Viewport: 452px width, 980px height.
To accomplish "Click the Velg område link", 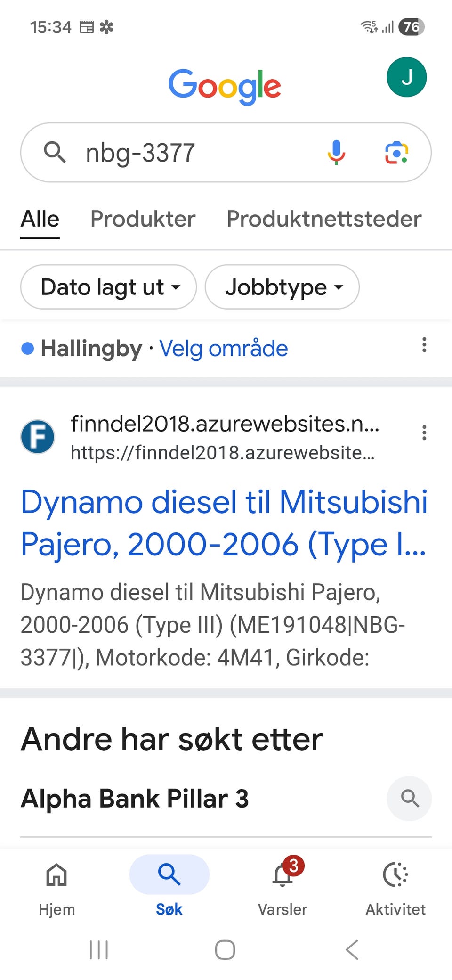I will coord(224,349).
